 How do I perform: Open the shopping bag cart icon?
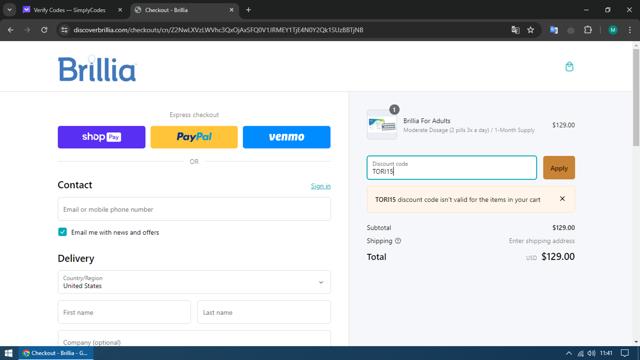(x=569, y=67)
